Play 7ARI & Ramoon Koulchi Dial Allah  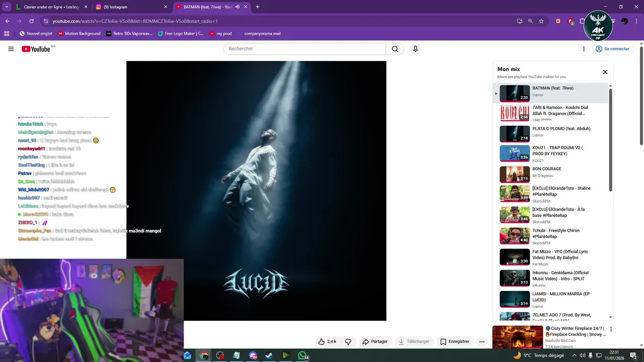click(x=550, y=113)
